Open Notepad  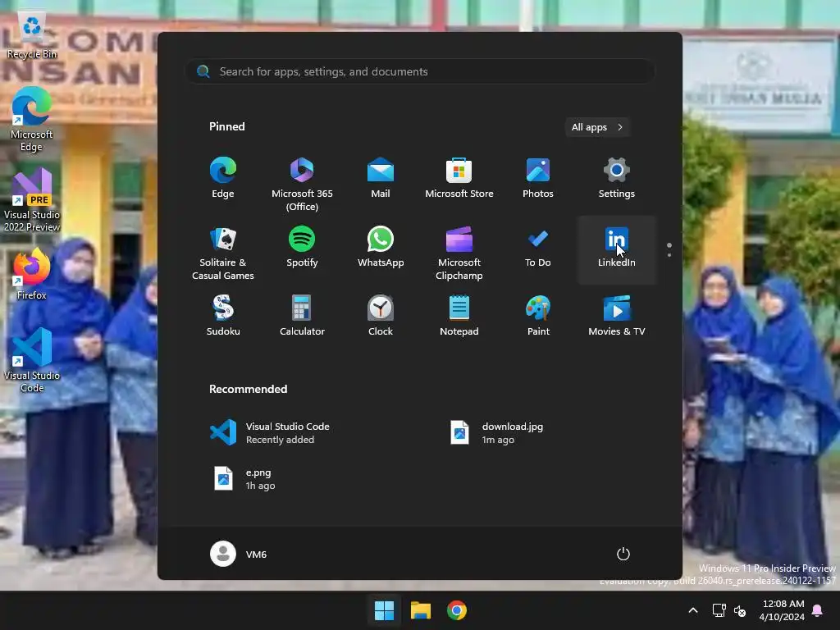coord(459,316)
